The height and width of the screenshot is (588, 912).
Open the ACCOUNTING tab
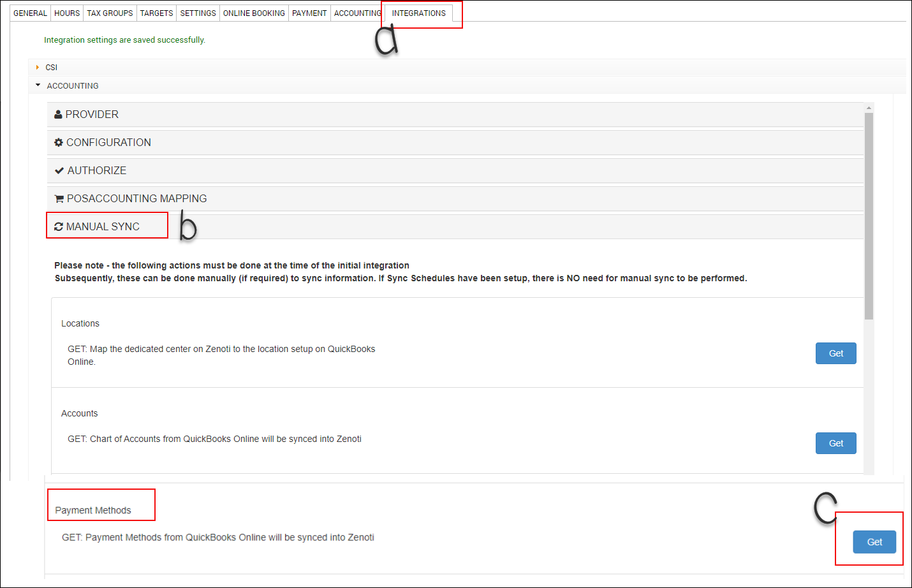click(357, 13)
